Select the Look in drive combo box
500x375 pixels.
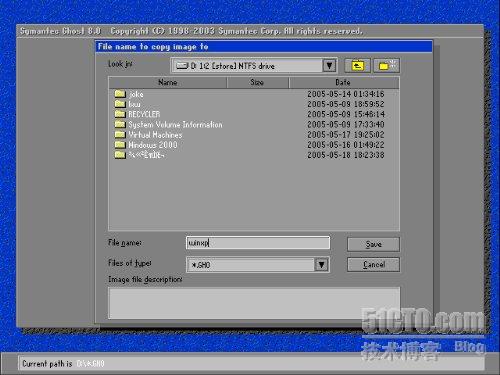pyautogui.click(x=254, y=65)
